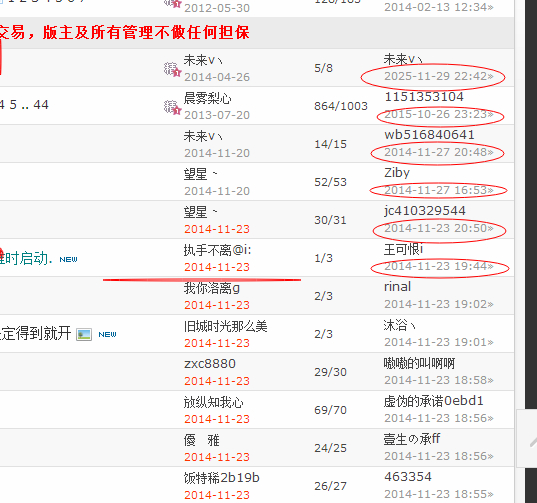
Task: Click NEW badge next to 时启动 thread
Action: tap(68, 260)
